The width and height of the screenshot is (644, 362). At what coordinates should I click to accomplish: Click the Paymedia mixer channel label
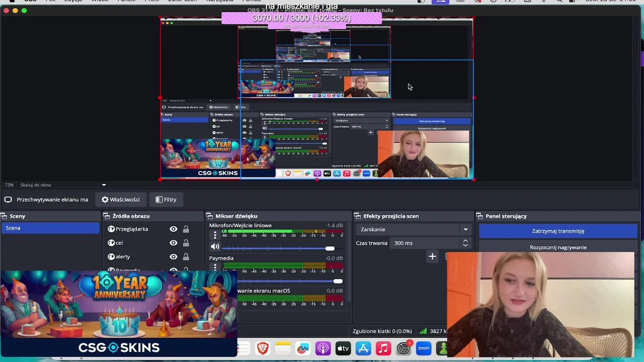[x=221, y=258]
